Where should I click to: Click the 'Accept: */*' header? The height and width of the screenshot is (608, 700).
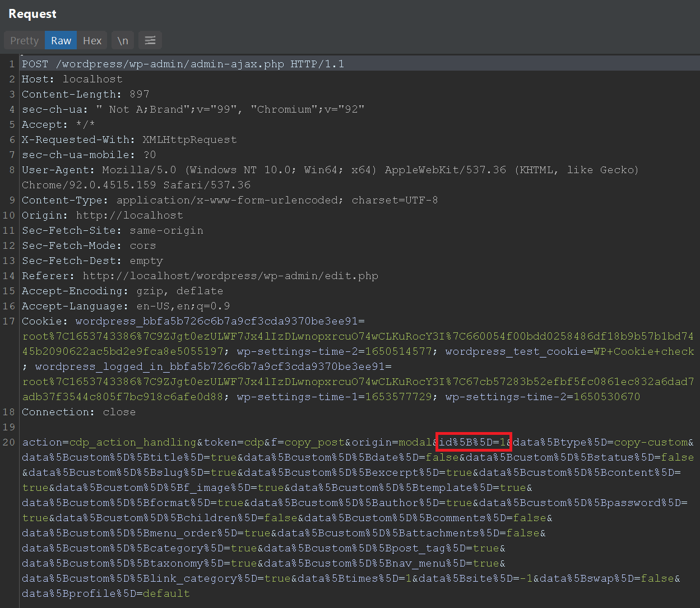(58, 124)
